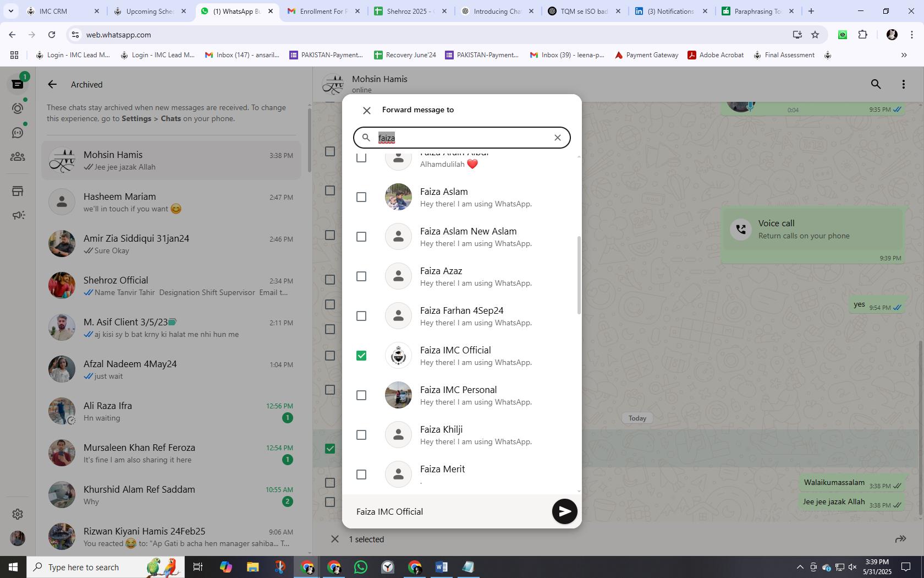The image size is (924, 578).
Task: Uncheck Faiza IMC Official checkbox
Action: [361, 356]
